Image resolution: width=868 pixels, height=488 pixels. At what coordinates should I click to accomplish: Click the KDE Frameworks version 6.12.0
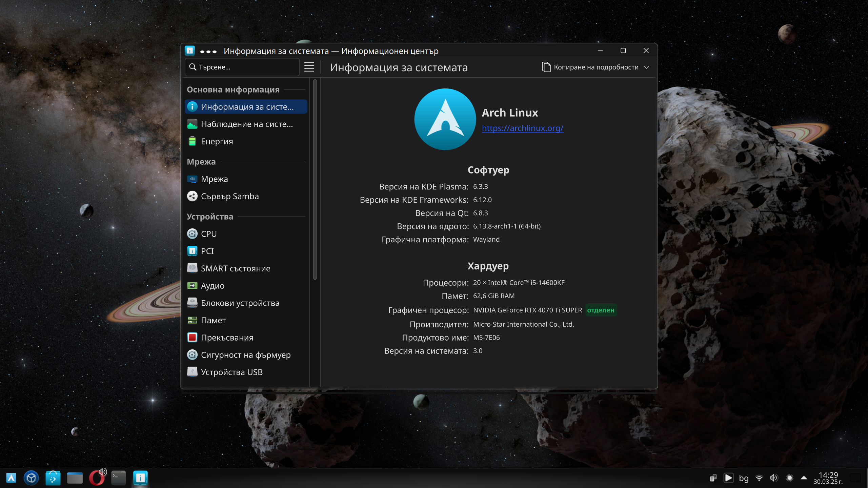(482, 200)
